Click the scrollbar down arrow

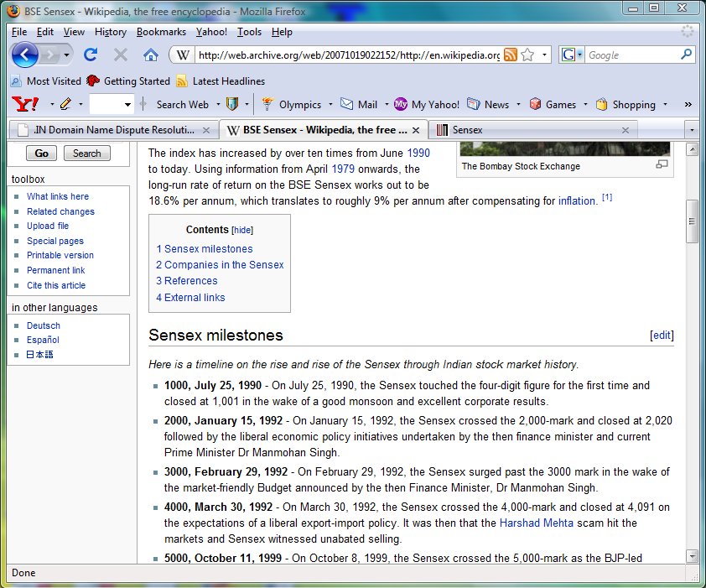click(692, 556)
